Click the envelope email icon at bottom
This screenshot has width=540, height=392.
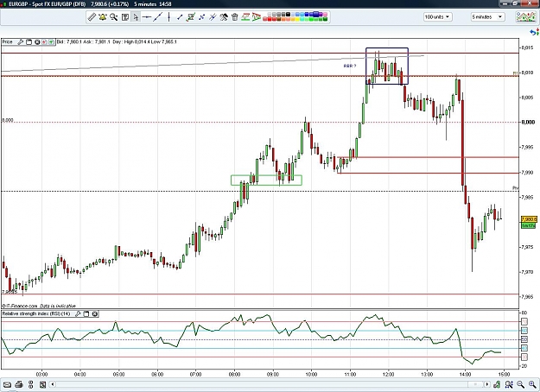click(7, 384)
